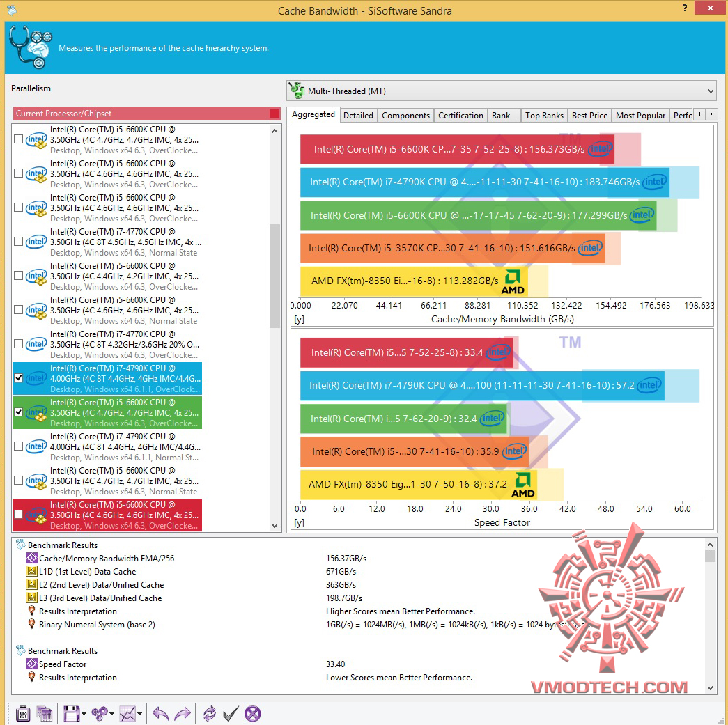Screen dimensions: 728x725
Task: Select the first Benchmark Results heading
Action: click(63, 545)
